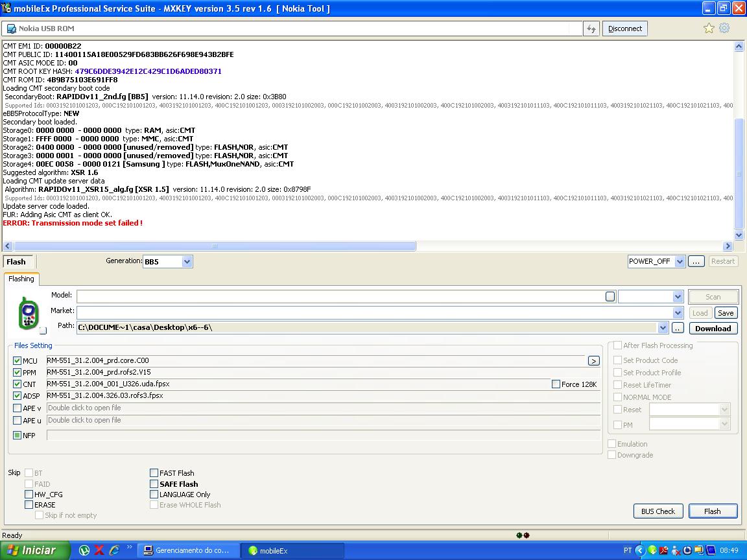Click the MCU file name field
747x560 pixels.
315,361
